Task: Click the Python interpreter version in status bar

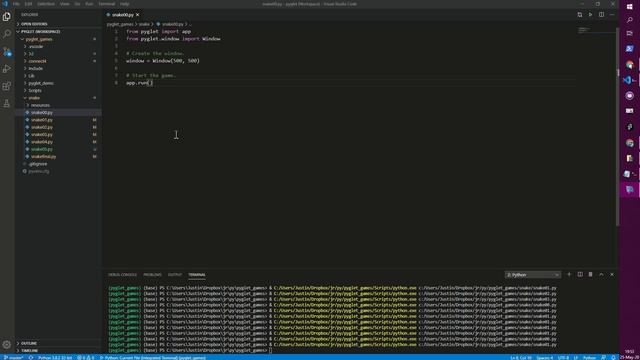Action: (55, 358)
